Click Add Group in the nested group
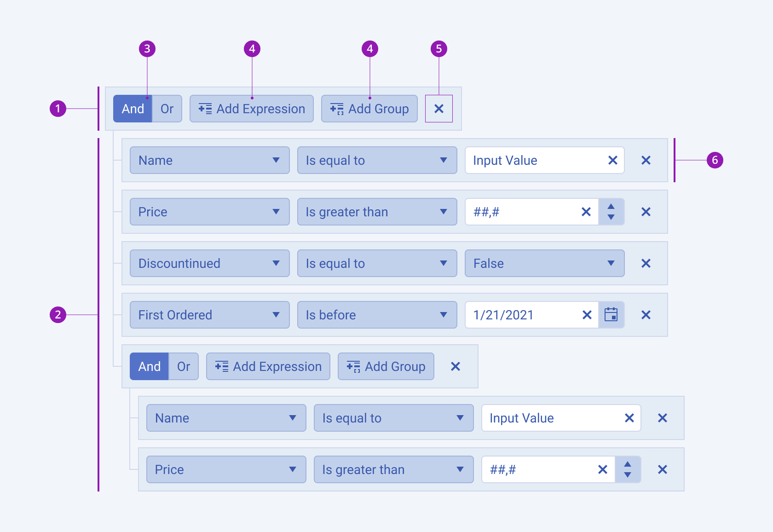Image resolution: width=773 pixels, height=532 pixels. coord(386,366)
